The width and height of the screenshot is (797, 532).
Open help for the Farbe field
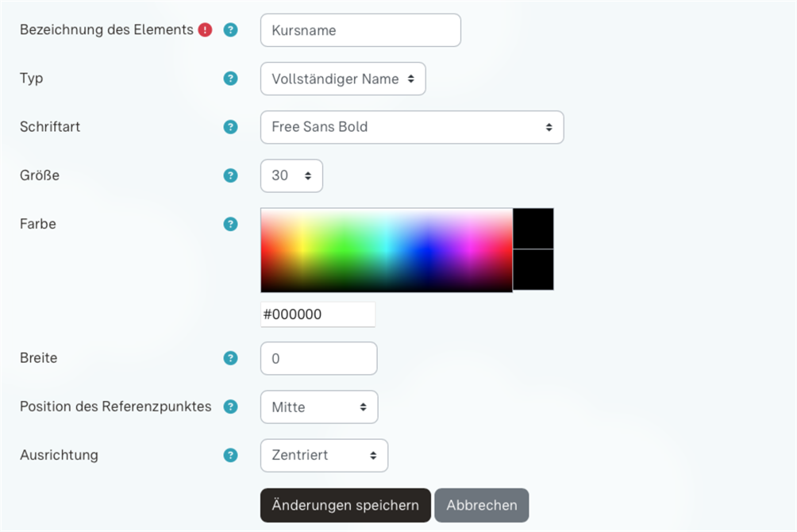tap(230, 224)
